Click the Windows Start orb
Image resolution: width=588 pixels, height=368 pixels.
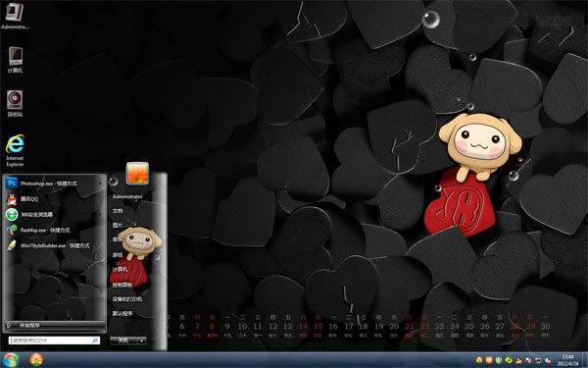(10, 360)
